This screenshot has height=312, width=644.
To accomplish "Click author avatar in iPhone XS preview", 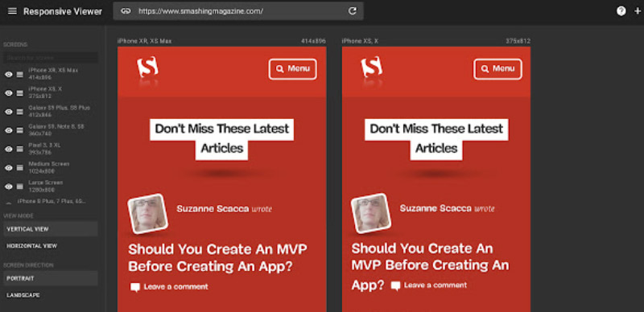I will click(371, 214).
